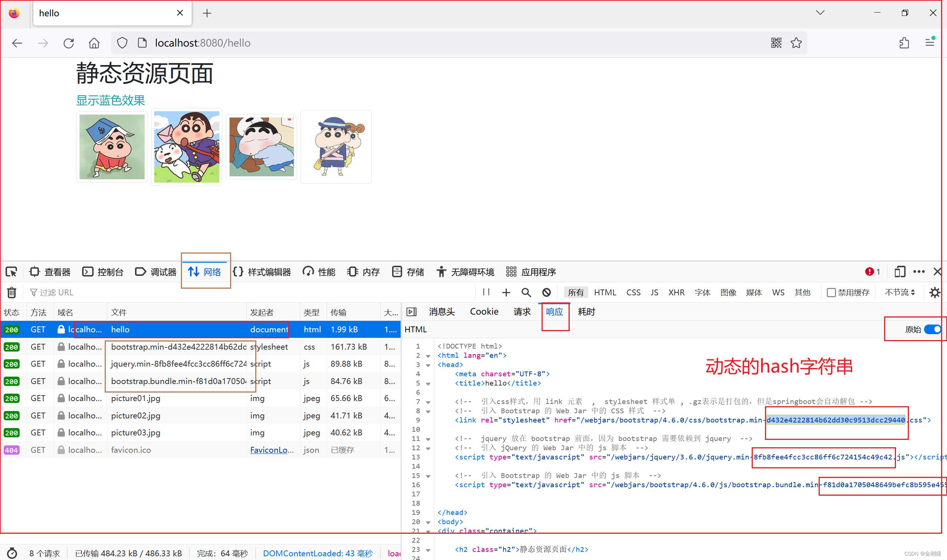This screenshot has height=560, width=947.
Task: Open the network search magnifier
Action: pos(526,292)
